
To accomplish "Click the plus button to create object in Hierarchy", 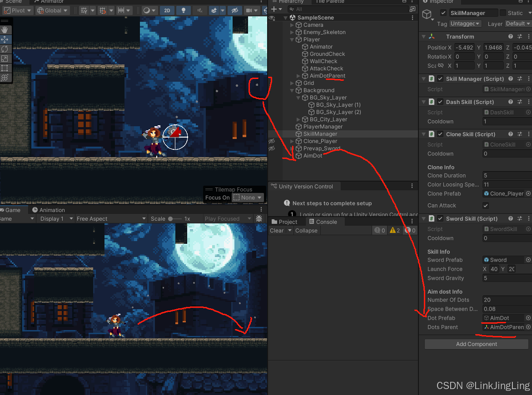I will pyautogui.click(x=274, y=9).
